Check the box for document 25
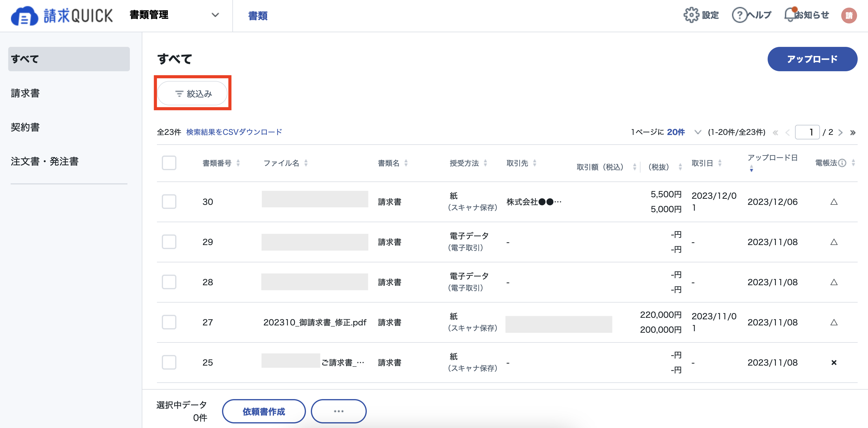 (x=169, y=362)
